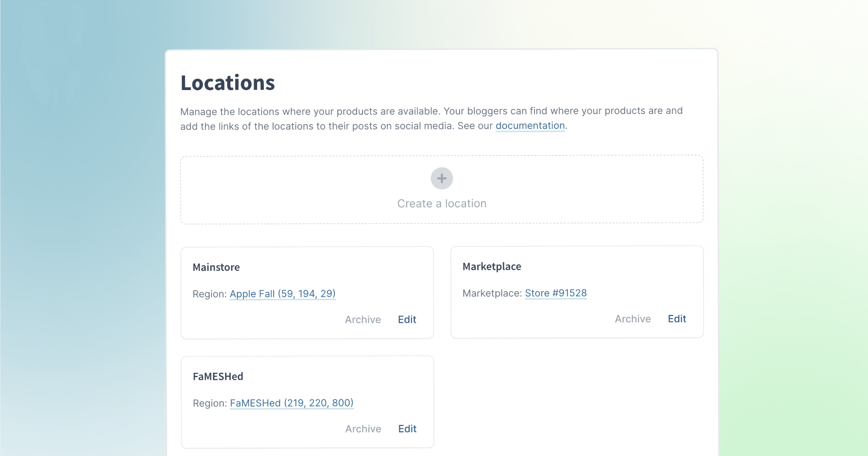Open Apple Fall (59, 194, 29) region link
Image resolution: width=868 pixels, height=456 pixels.
[282, 294]
